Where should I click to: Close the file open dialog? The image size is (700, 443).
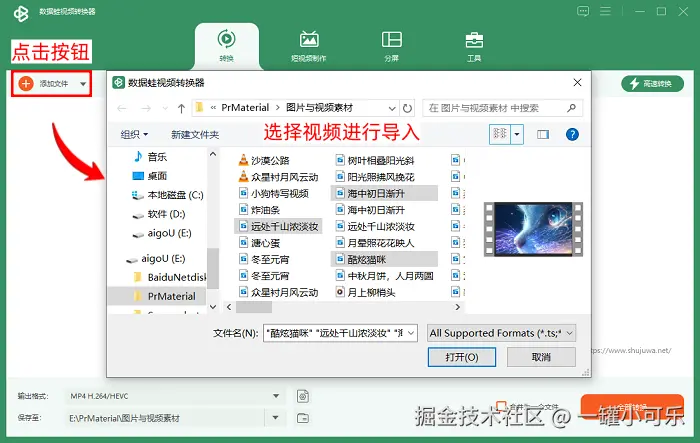(577, 83)
